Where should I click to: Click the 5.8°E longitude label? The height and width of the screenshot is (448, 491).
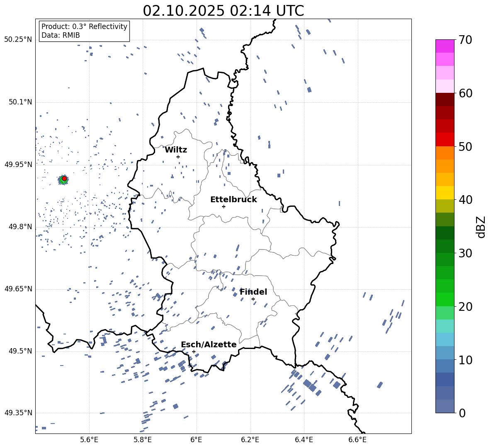(143, 440)
